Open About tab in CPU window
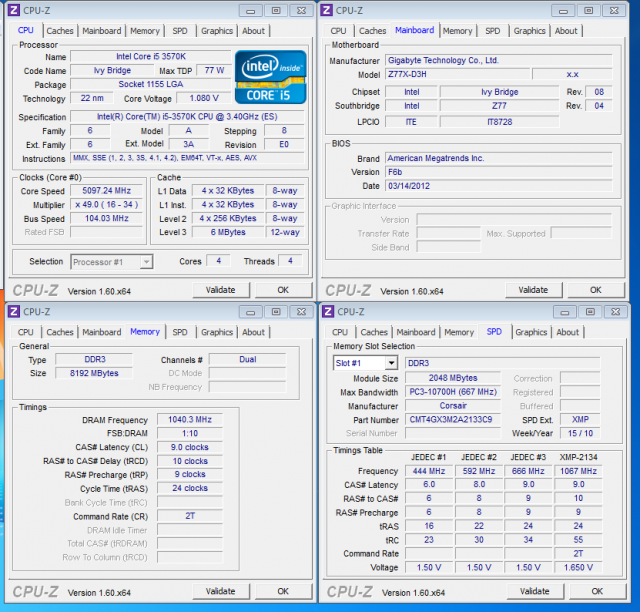Viewport: 640px width, 612px height. point(253,31)
